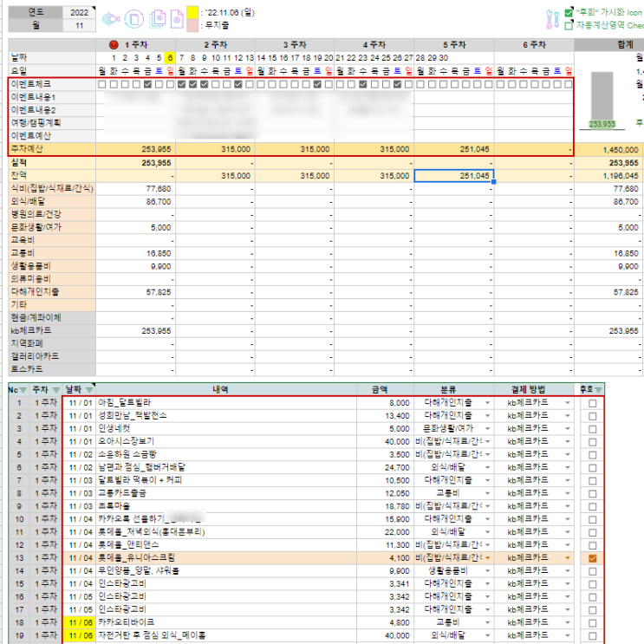Image resolution: width=644 pixels, height=644 pixels.
Task: Check the 후회 box for 아침_달트빌라
Action: tap(592, 403)
